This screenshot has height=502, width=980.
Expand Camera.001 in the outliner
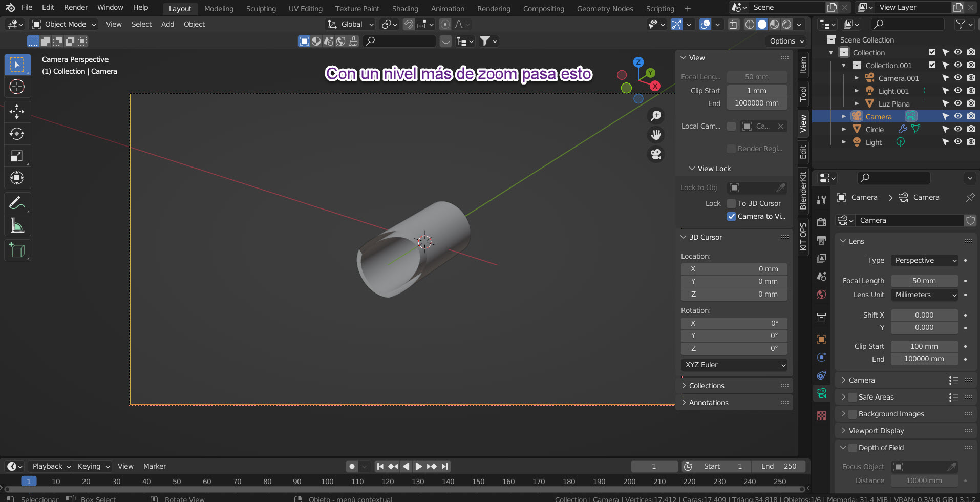click(857, 78)
